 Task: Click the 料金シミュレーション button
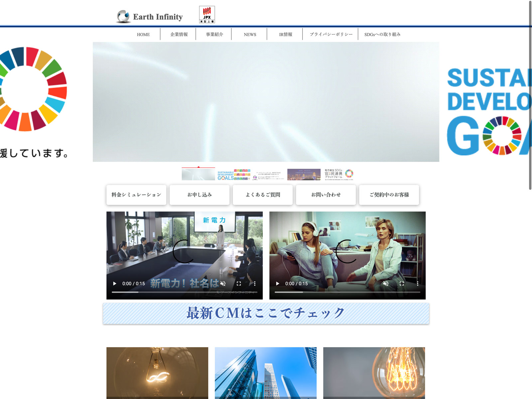click(x=136, y=195)
